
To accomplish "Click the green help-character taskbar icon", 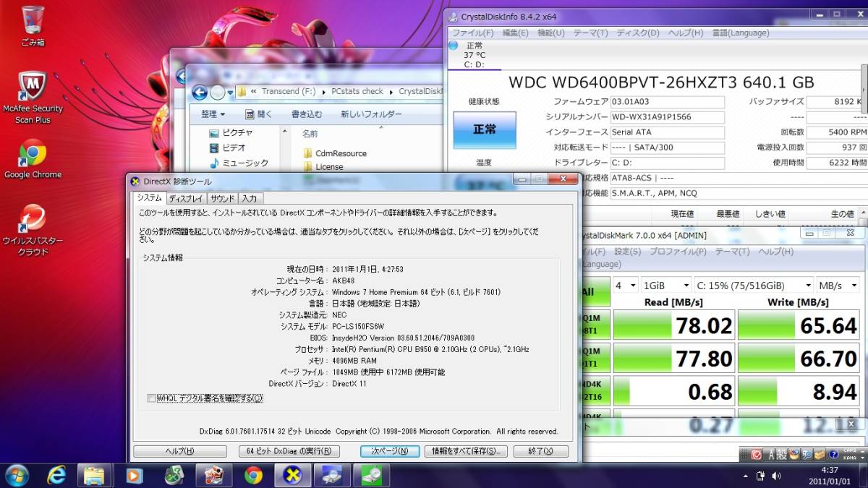I will coord(174,475).
